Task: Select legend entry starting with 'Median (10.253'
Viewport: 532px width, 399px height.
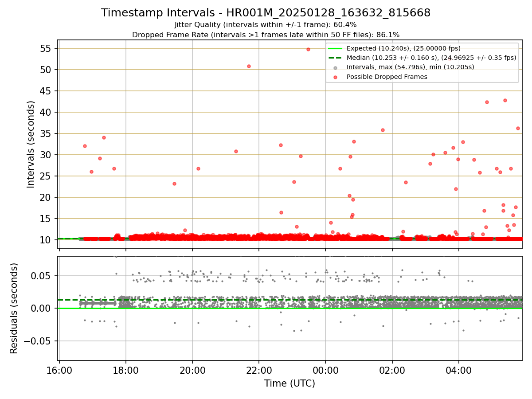Action: 431,58
